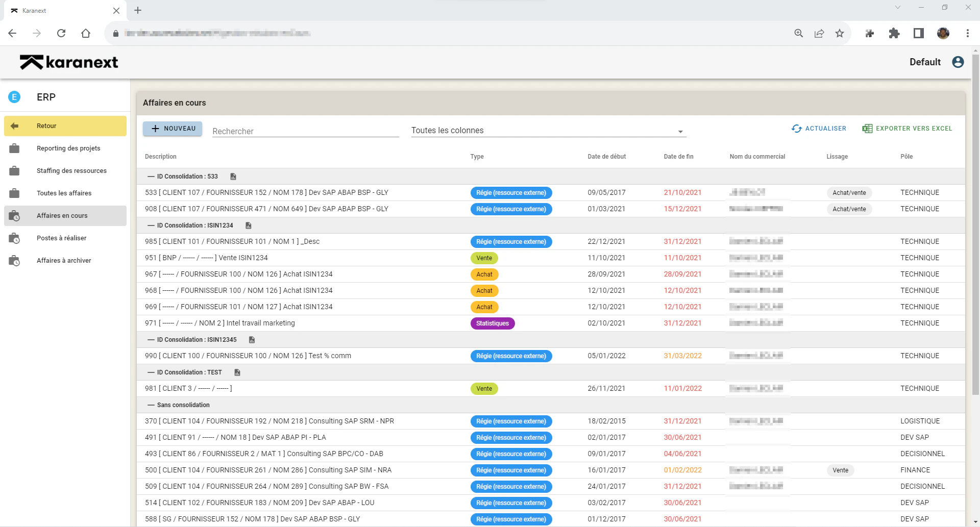The image size is (980, 527).
Task: Open the Toutes les colonnes dropdown
Action: [x=549, y=131]
